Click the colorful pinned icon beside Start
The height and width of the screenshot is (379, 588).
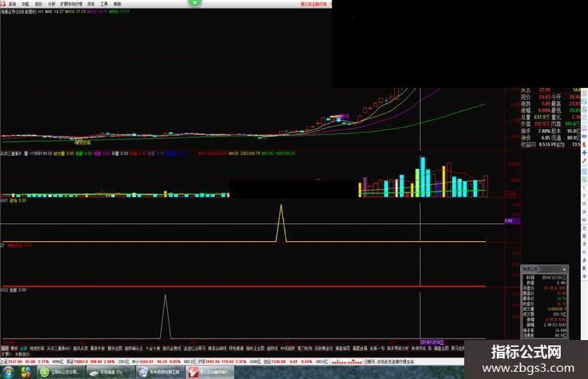pyautogui.click(x=26, y=372)
